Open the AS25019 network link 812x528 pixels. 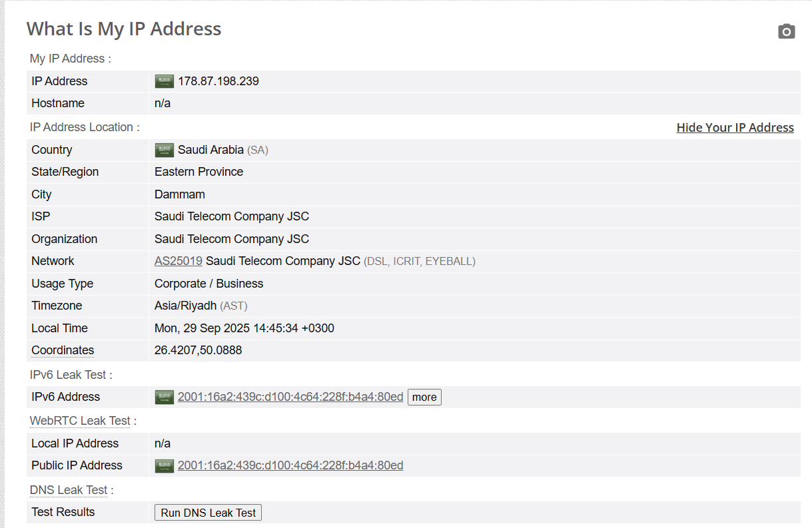(179, 261)
